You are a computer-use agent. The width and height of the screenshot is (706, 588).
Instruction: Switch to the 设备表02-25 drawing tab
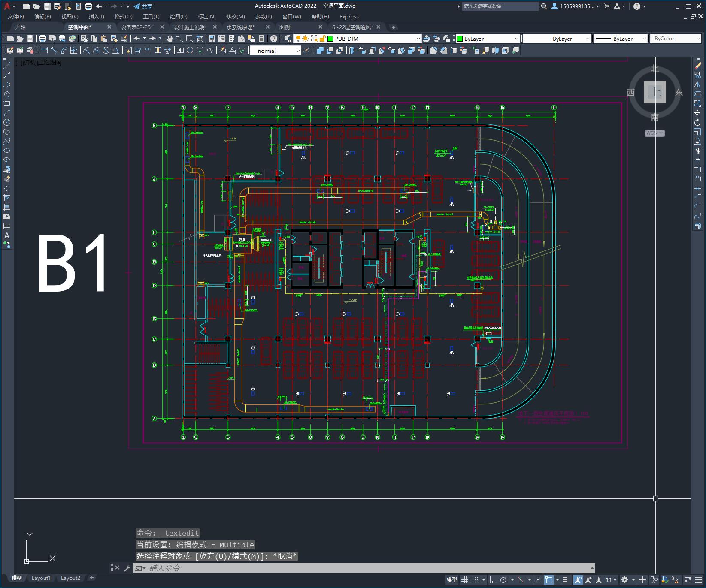(x=136, y=27)
